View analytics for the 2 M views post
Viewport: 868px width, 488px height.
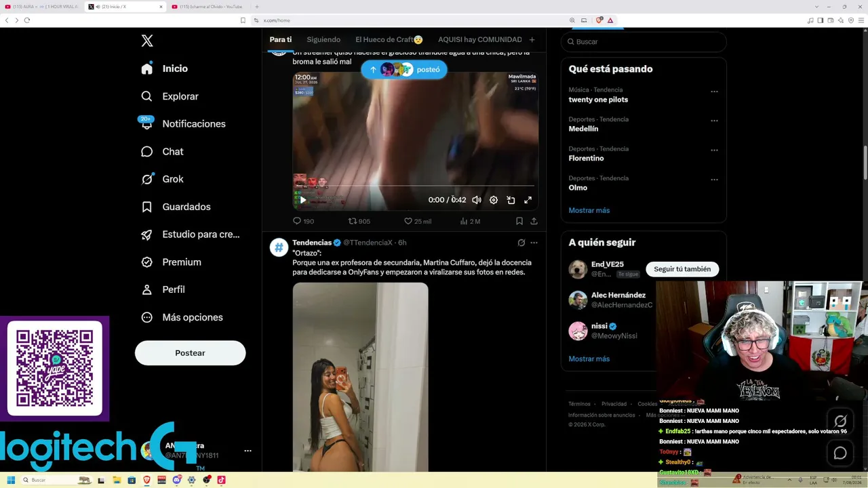(470, 221)
